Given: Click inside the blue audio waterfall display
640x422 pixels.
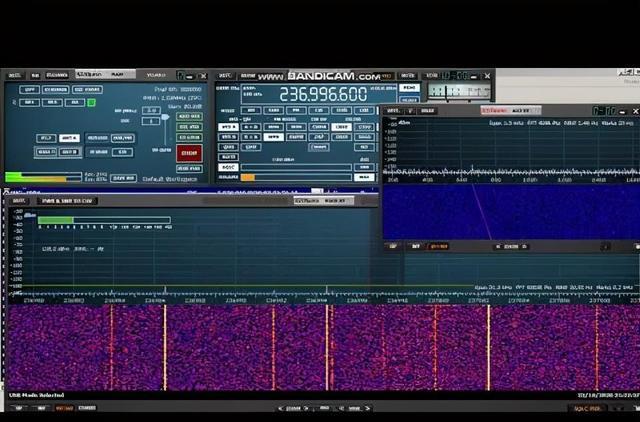Looking at the screenshot, I should (x=511, y=212).
